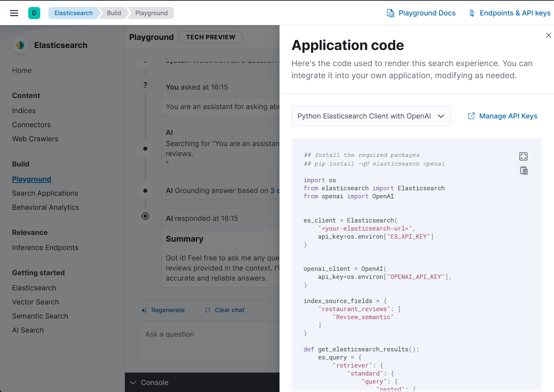This screenshot has width=554, height=392.
Task: Click the Endpoints & API keys icon
Action: click(x=472, y=13)
